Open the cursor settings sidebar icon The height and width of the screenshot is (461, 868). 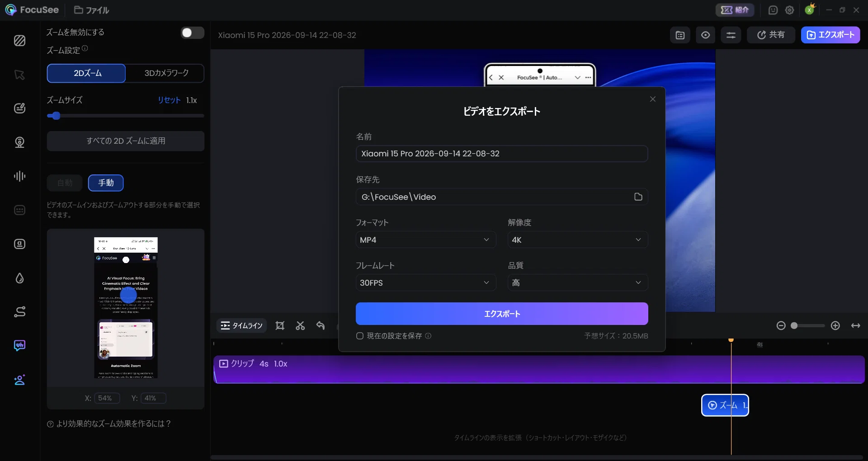point(19,75)
